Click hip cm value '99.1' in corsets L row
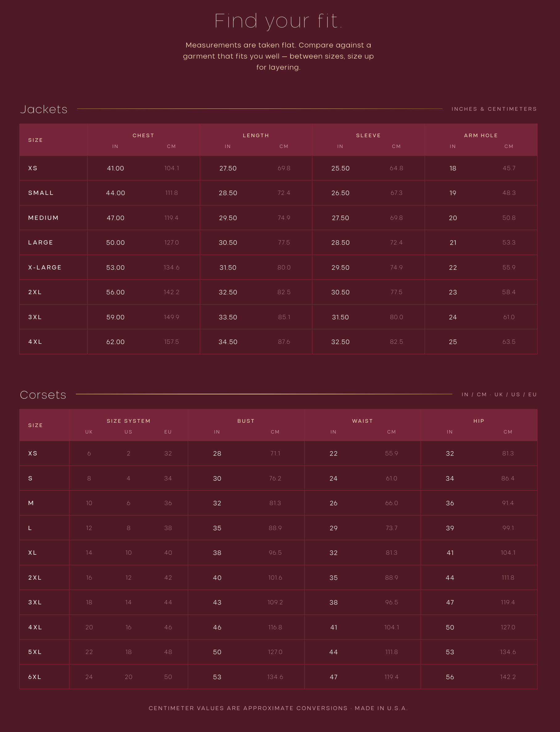This screenshot has height=732, width=560. (x=508, y=528)
